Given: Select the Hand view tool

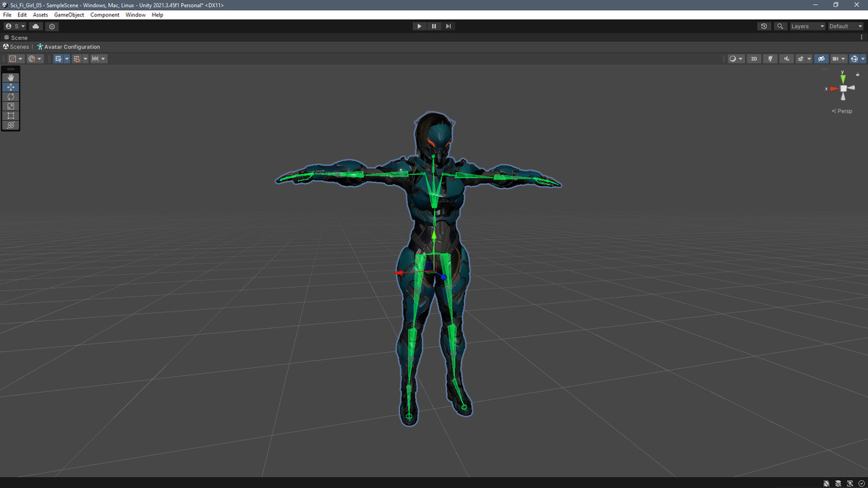Looking at the screenshot, I should (11, 77).
